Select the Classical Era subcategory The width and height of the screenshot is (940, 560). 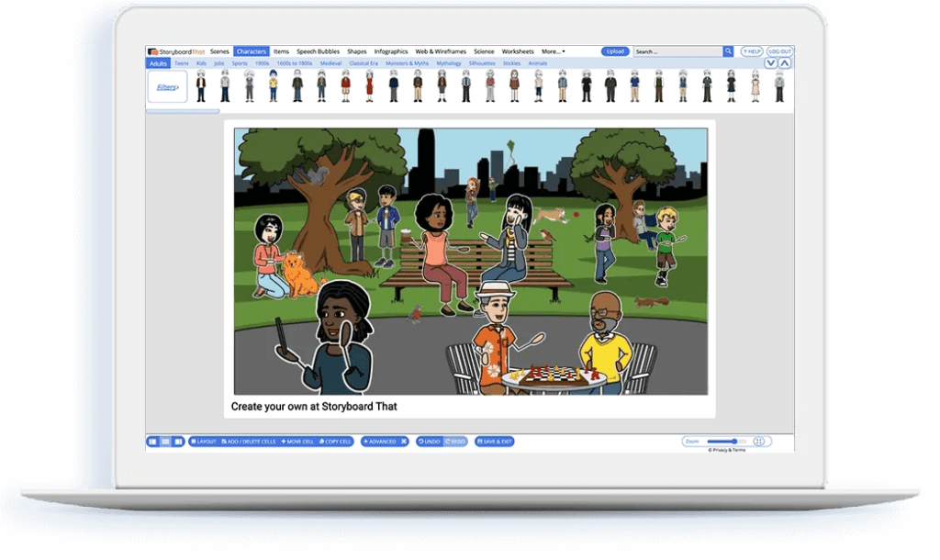(364, 63)
